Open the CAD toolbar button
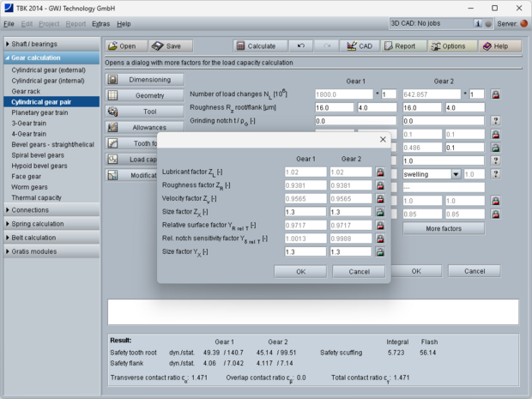Viewport: 532px width, 399px height. click(360, 45)
